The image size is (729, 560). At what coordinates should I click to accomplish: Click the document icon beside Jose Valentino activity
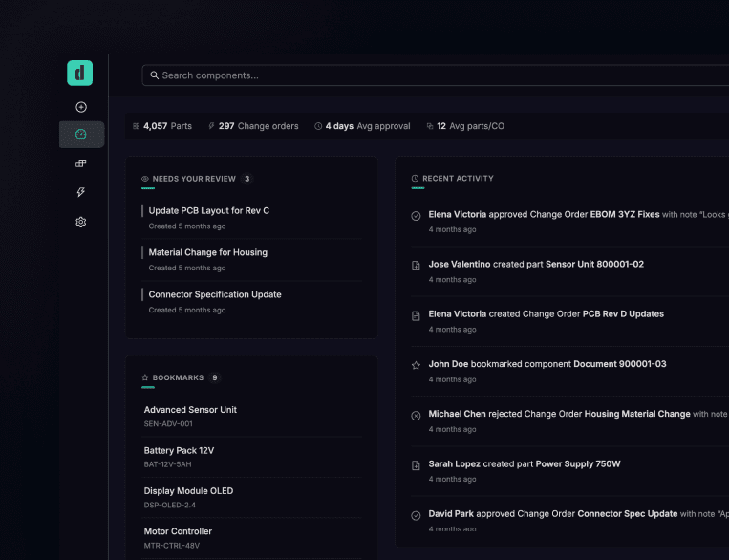pos(416,266)
